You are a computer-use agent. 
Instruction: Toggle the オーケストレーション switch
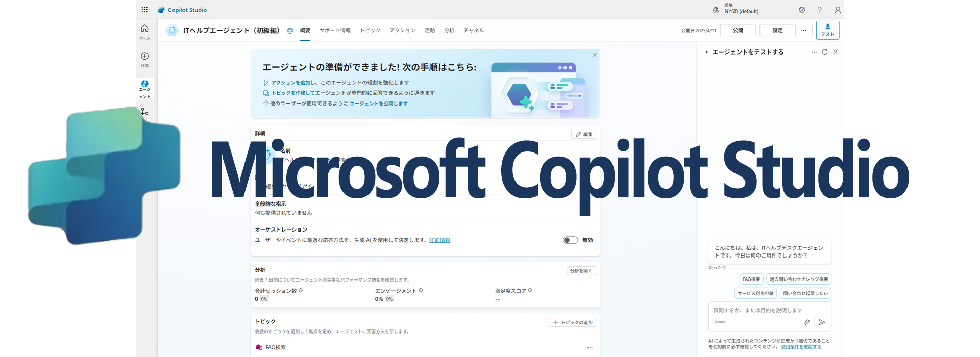pyautogui.click(x=570, y=240)
